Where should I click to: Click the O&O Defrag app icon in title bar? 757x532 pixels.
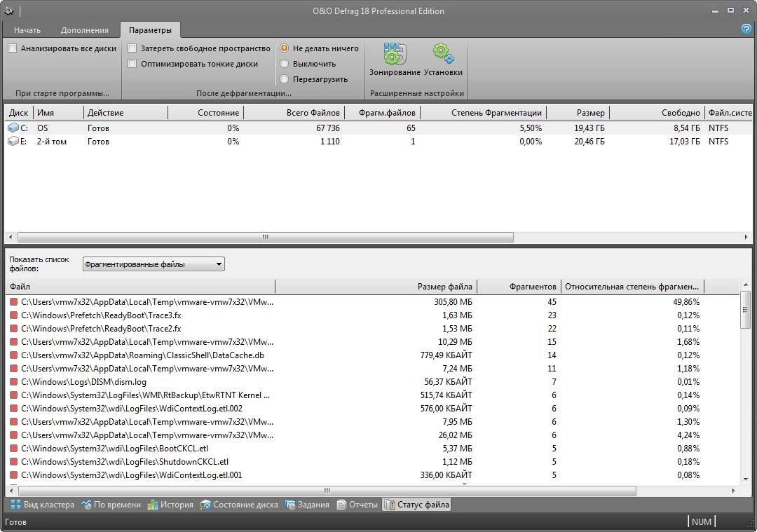point(9,11)
